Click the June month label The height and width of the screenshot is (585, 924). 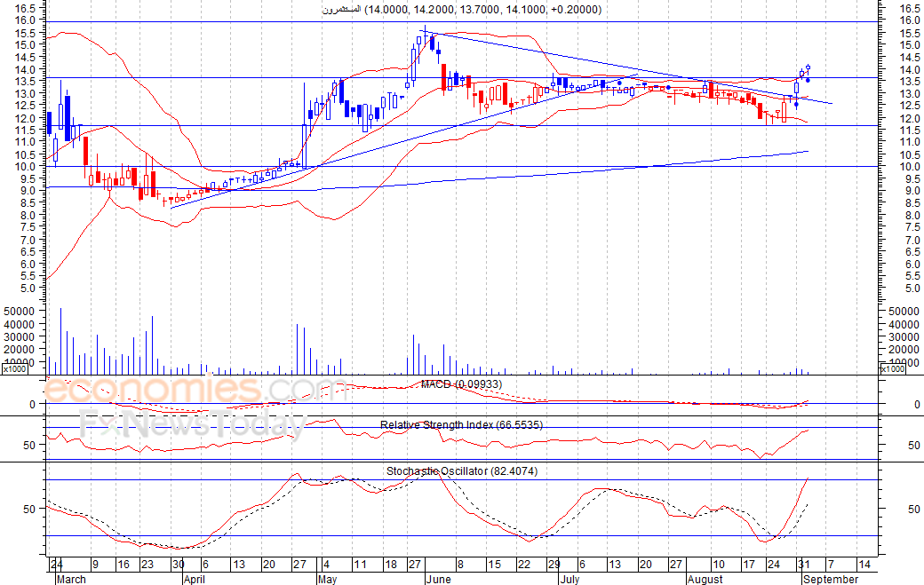tap(438, 579)
